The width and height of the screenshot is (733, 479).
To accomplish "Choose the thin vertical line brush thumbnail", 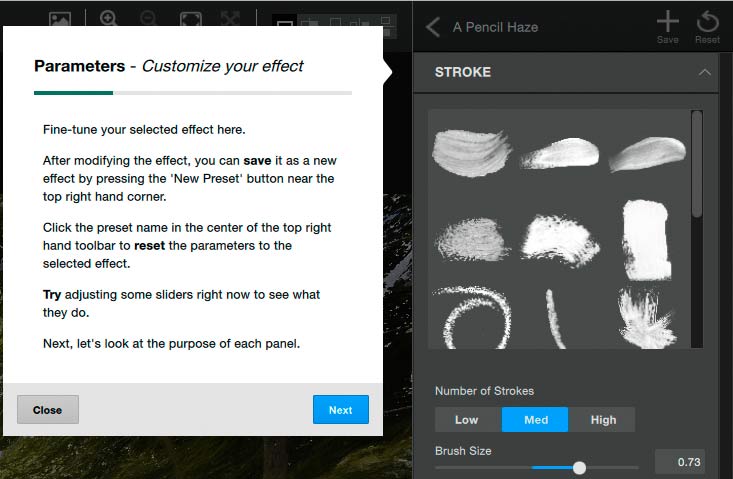I will 555,319.
